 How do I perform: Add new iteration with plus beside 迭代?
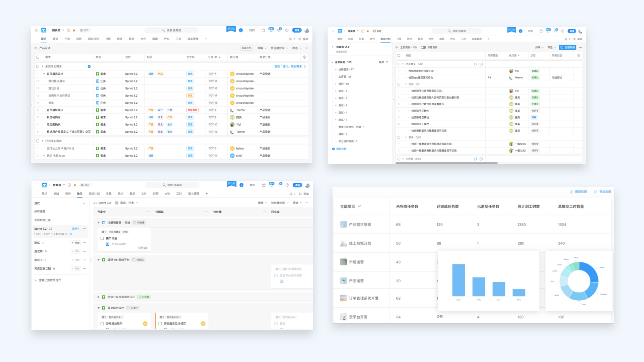(x=84, y=203)
